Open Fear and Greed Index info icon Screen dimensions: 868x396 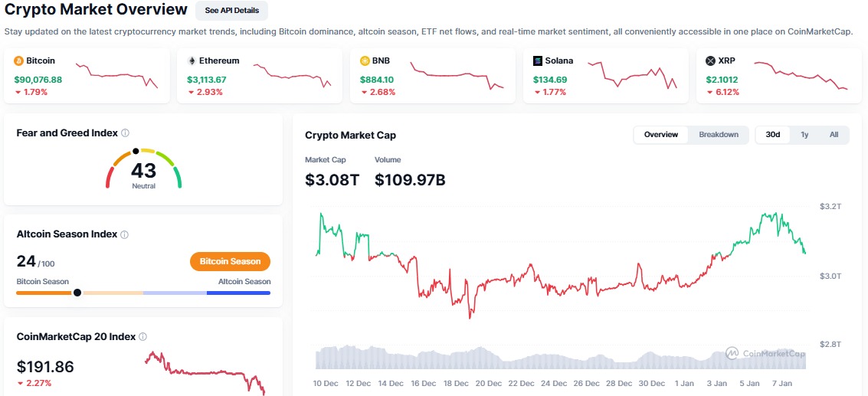click(125, 133)
